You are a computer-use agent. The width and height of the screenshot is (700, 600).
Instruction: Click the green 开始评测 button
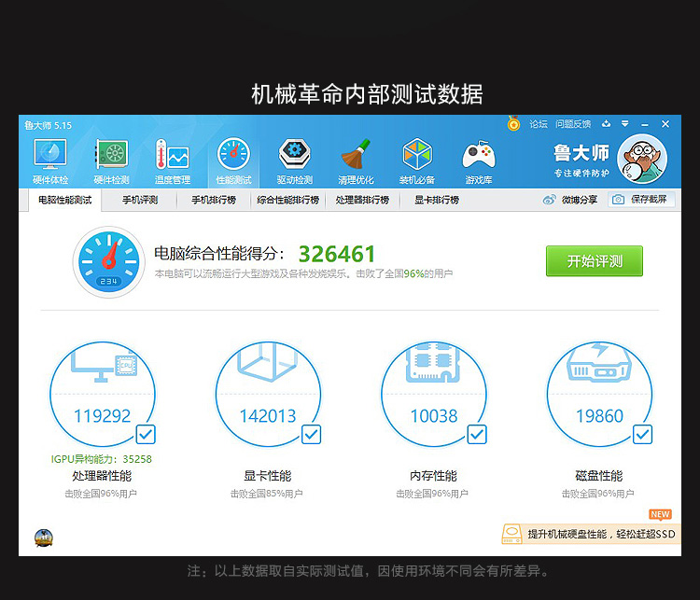point(595,261)
